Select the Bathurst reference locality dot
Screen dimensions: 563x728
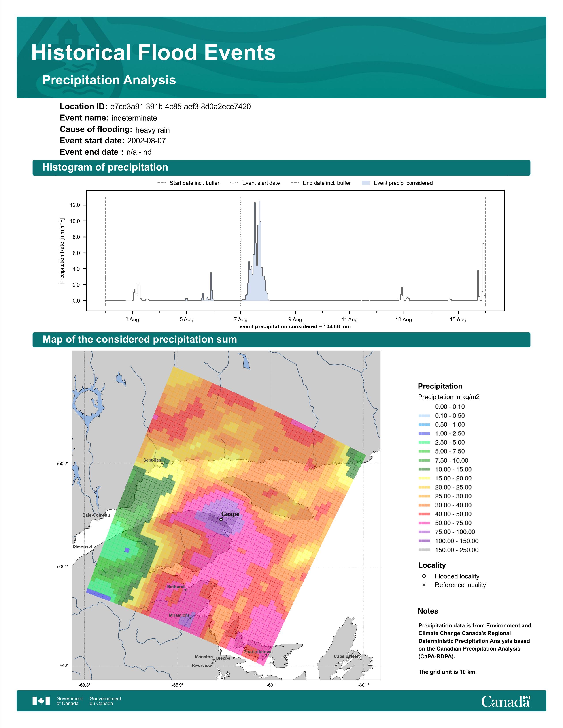tap(185, 589)
